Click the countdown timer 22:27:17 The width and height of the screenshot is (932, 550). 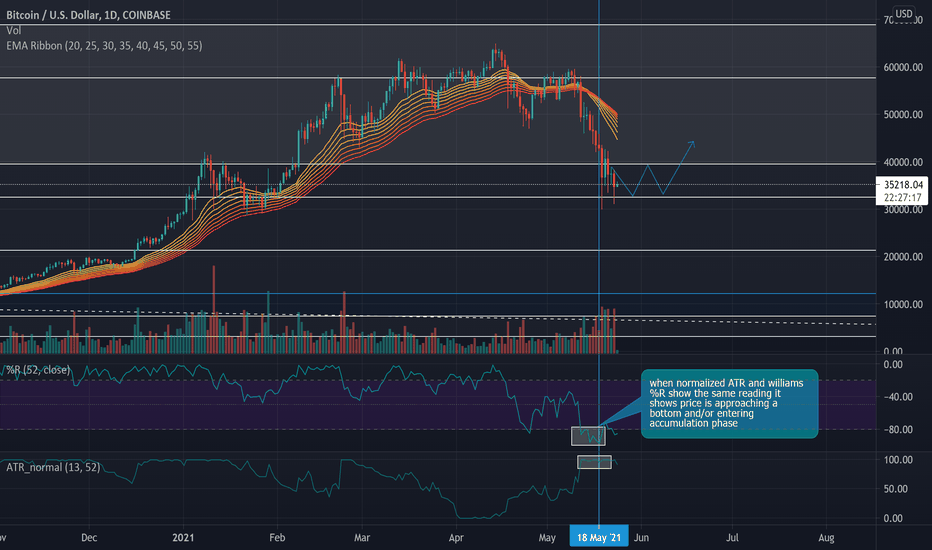pos(903,197)
